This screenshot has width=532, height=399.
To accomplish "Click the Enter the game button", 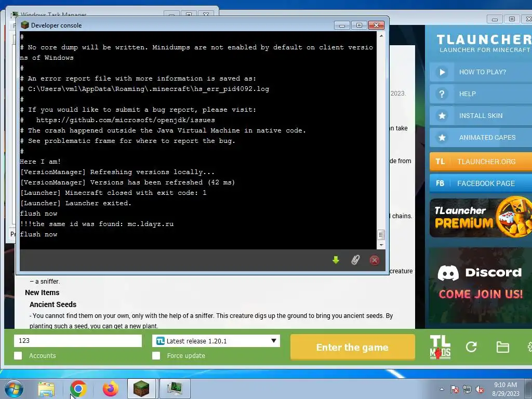I will click(353, 347).
